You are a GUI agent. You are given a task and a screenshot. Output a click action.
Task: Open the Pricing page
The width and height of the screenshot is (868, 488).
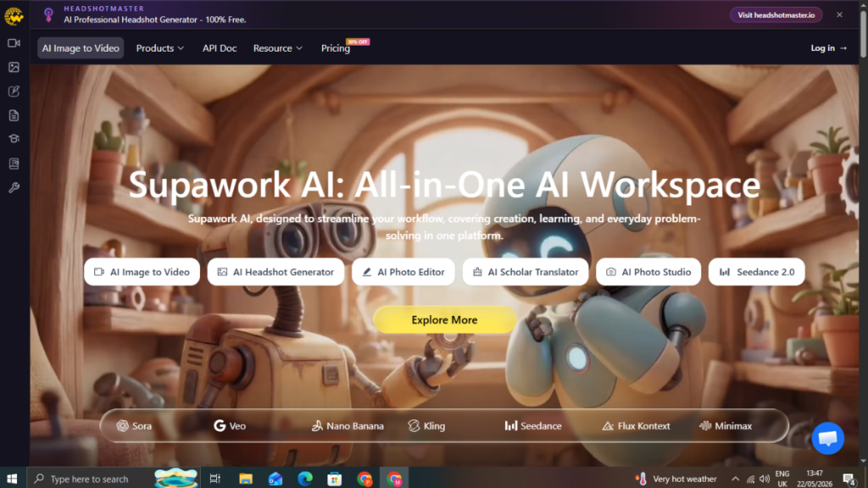click(x=336, y=48)
